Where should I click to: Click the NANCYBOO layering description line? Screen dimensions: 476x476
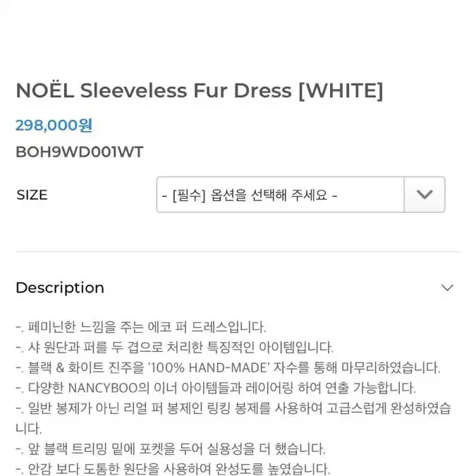pyautogui.click(x=216, y=388)
